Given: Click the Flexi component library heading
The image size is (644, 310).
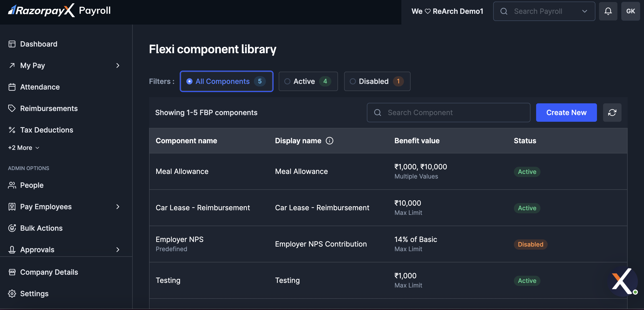Looking at the screenshot, I should [213, 49].
